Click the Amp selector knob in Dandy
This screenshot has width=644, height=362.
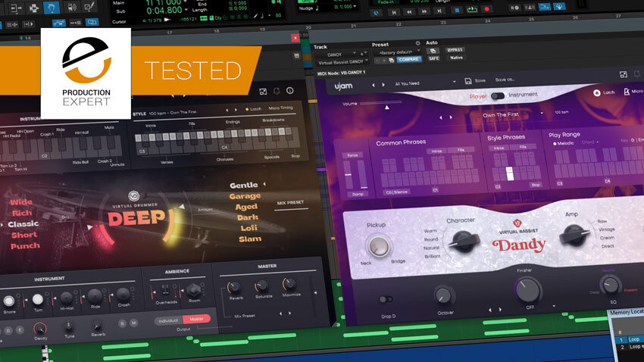tap(574, 234)
